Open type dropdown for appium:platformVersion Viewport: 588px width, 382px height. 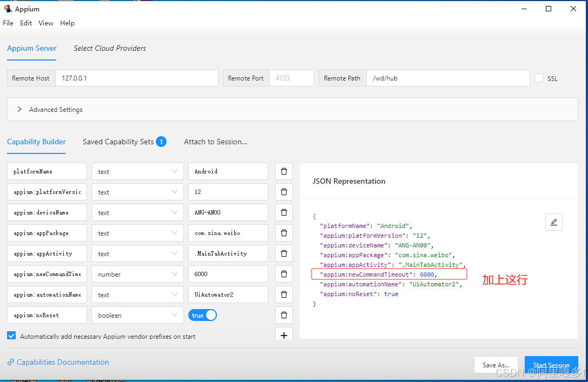click(x=137, y=192)
